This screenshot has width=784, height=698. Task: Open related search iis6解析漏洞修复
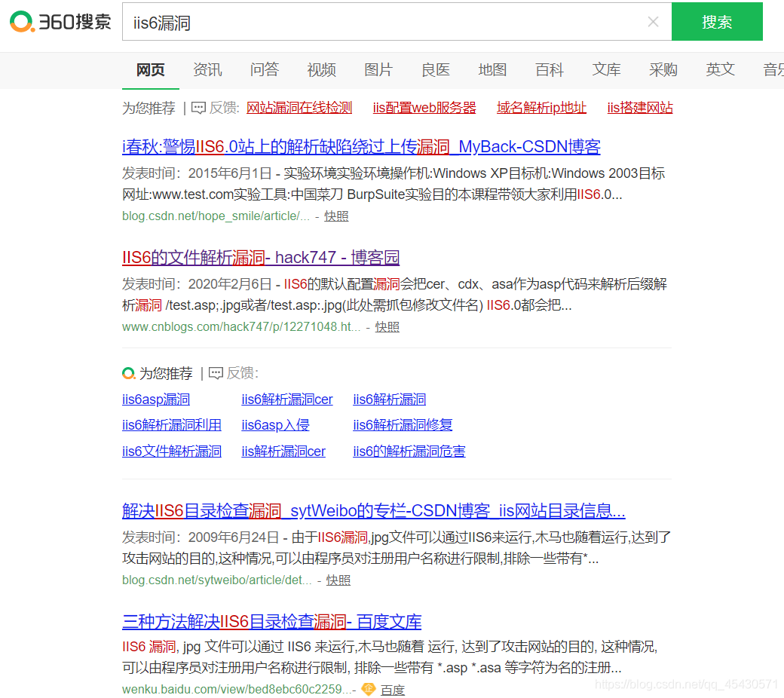403,425
